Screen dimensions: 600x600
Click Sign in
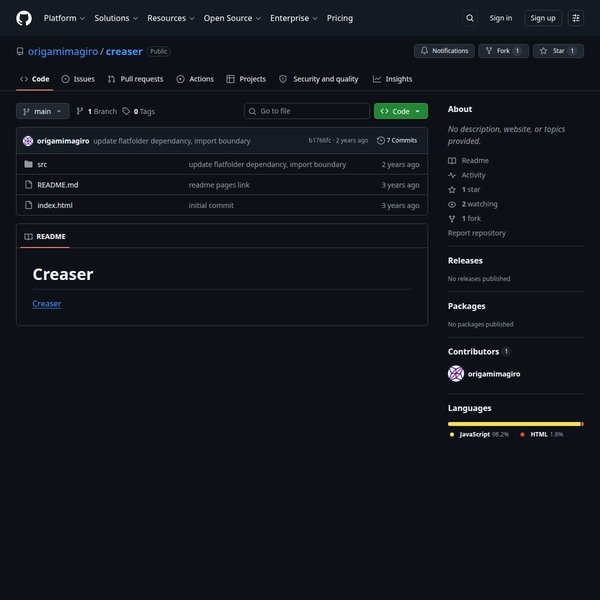501,18
